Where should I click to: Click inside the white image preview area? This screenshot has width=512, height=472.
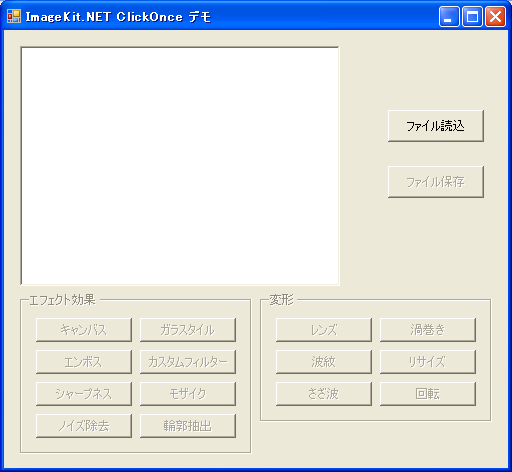point(180,166)
